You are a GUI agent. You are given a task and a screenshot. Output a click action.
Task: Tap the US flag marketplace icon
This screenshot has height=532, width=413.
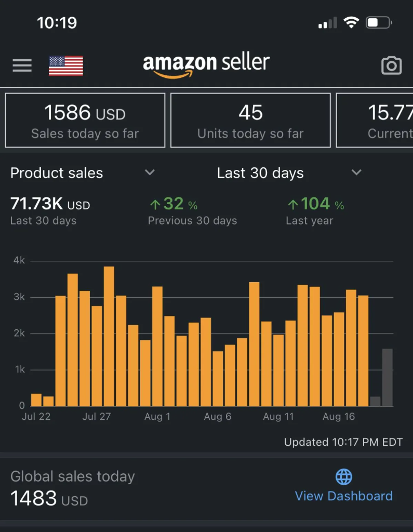[66, 65]
